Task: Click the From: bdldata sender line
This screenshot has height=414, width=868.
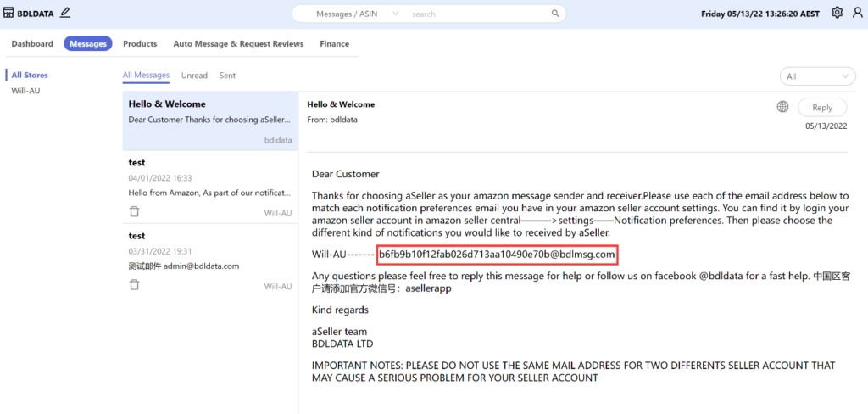Action: [332, 119]
